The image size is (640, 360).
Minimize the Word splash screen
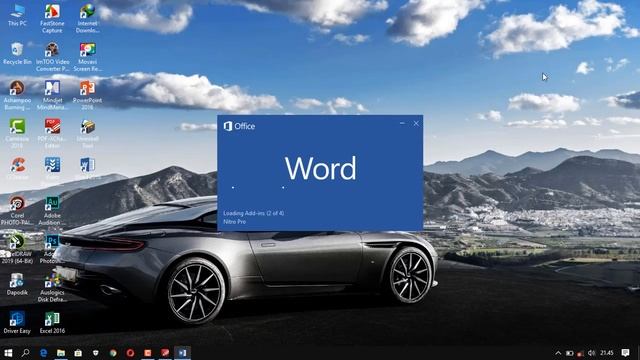pos(402,123)
